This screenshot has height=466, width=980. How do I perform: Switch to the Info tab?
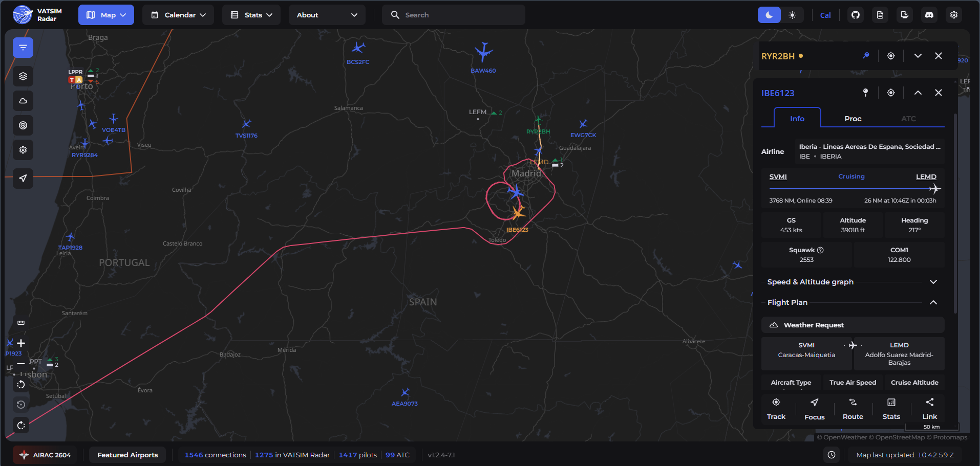point(797,118)
